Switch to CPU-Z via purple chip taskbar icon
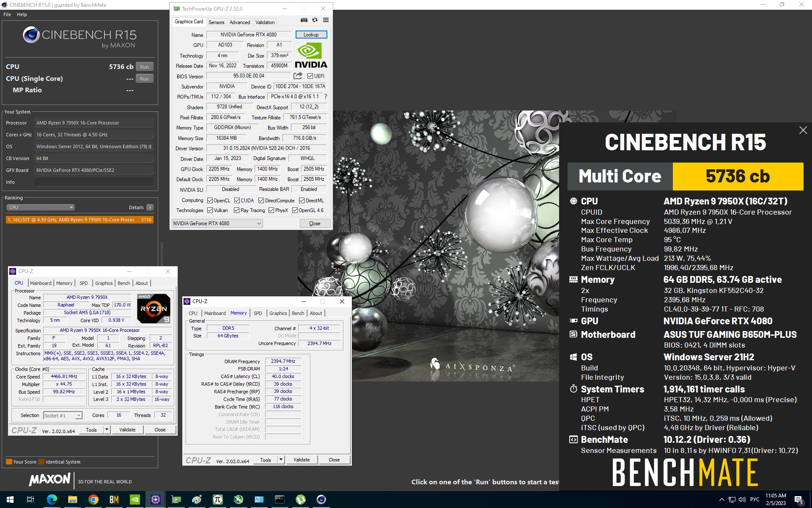 [x=156, y=500]
